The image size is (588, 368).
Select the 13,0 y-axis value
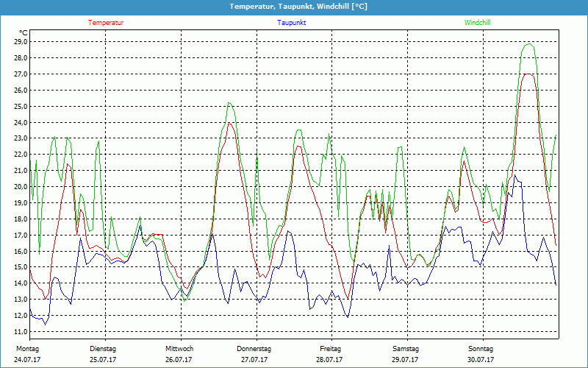click(21, 300)
